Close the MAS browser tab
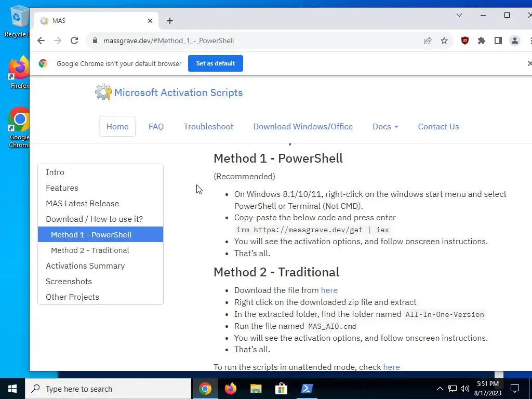The width and height of the screenshot is (532, 399). [x=150, y=21]
